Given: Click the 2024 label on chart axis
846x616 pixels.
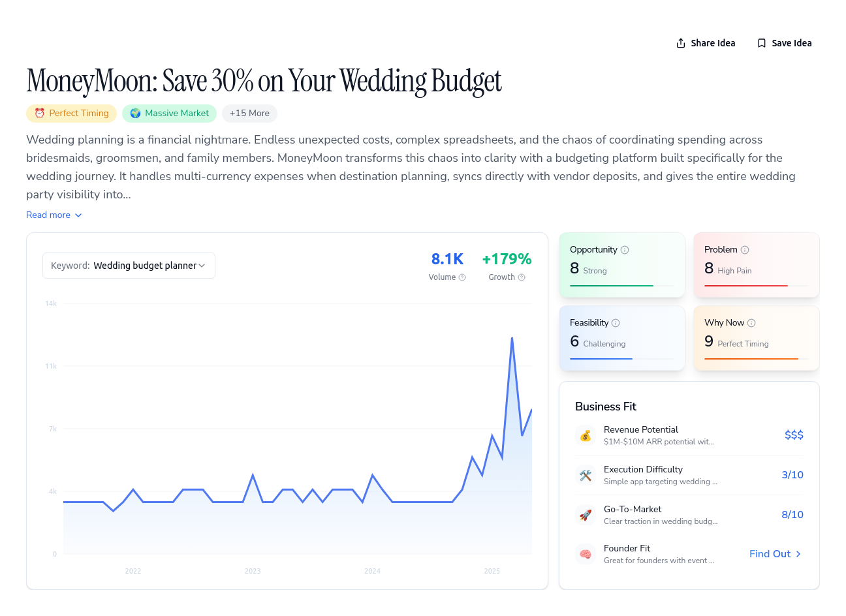Looking at the screenshot, I should tap(372, 571).
